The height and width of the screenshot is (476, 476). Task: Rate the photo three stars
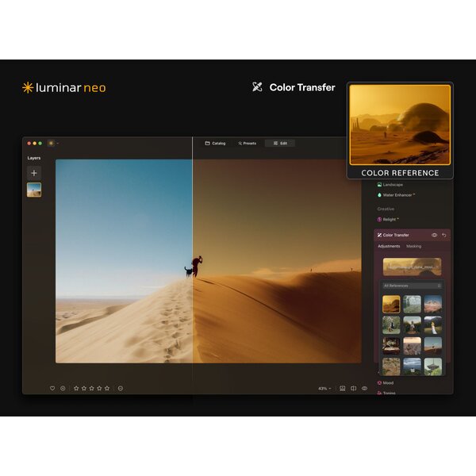pos(91,388)
